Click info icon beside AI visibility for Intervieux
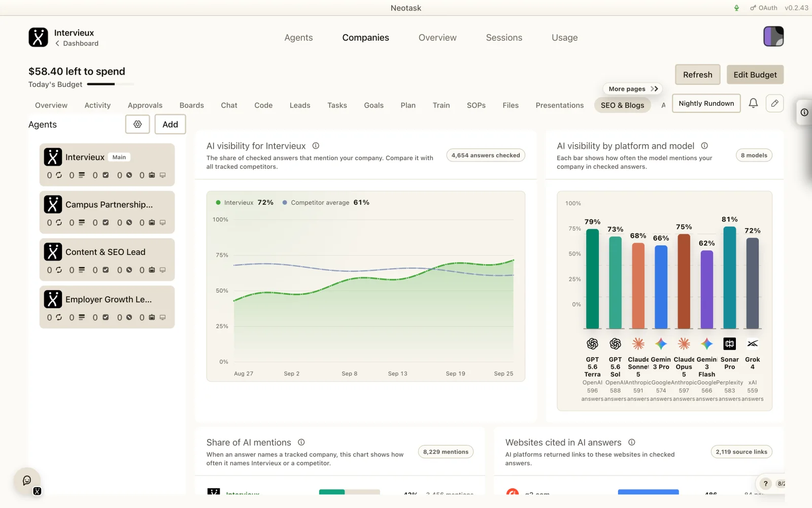The image size is (812, 508). 316,146
